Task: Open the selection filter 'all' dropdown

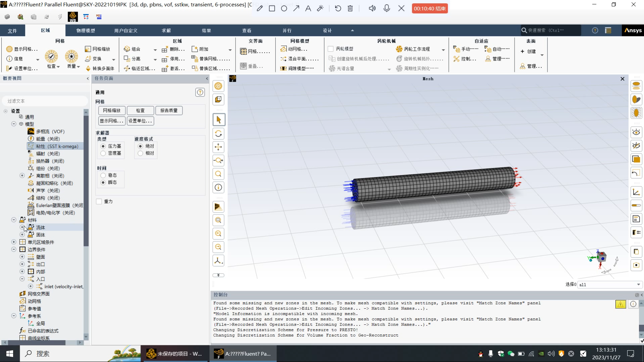Action: (x=609, y=285)
